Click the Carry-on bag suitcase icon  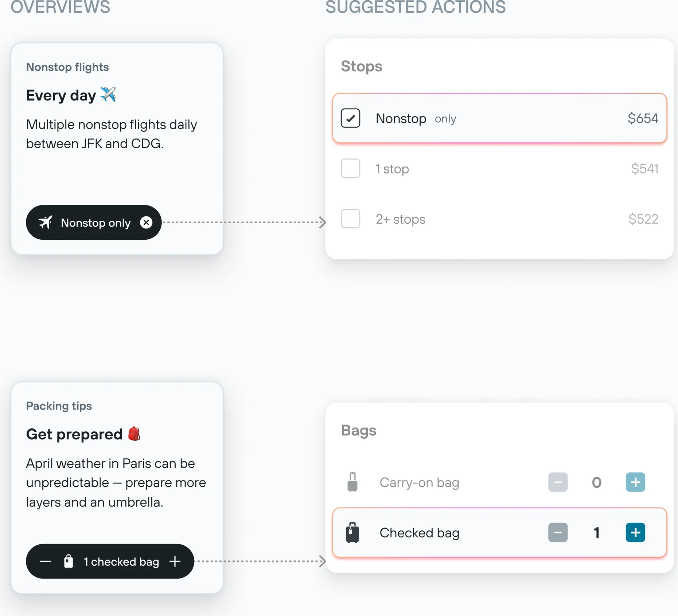[352, 482]
